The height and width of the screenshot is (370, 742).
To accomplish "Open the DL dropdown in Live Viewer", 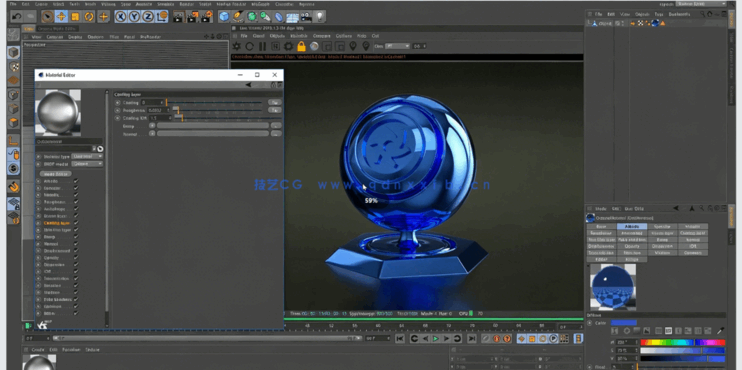I will click(419, 46).
